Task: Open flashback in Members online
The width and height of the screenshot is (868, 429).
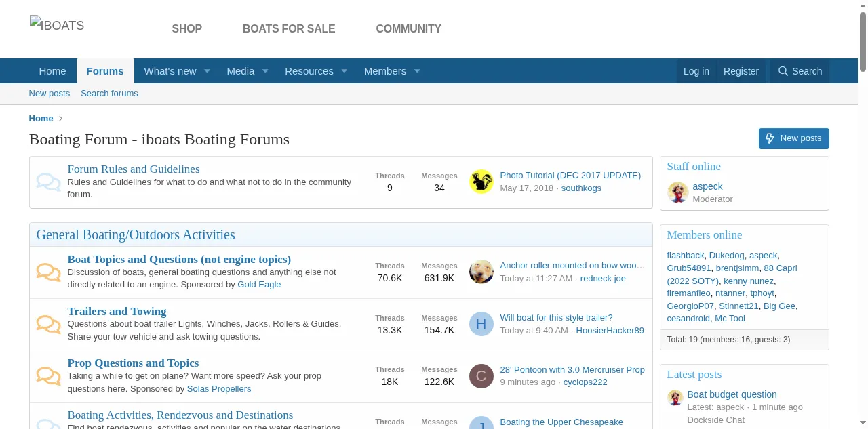Action: click(686, 256)
